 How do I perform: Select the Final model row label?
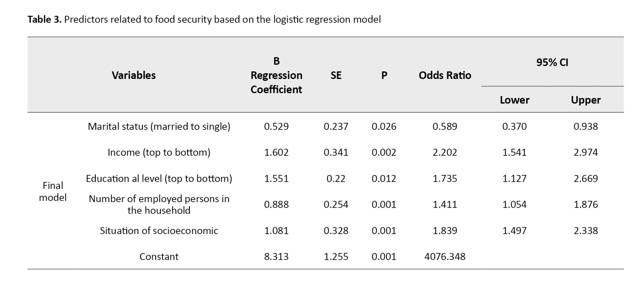point(53,191)
